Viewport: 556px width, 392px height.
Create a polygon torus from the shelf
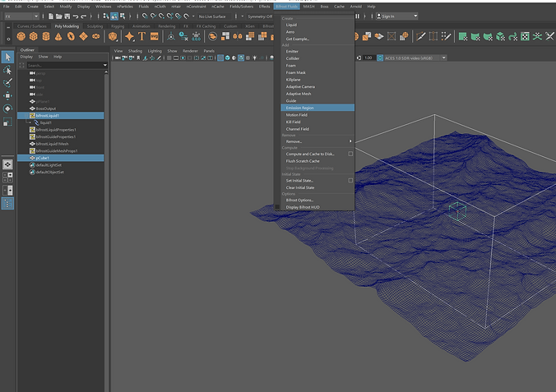71,36
